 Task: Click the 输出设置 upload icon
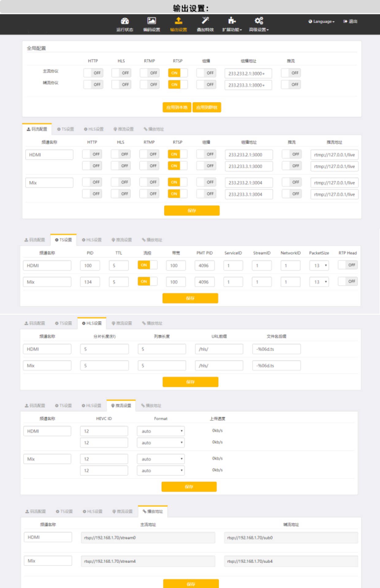tap(179, 21)
